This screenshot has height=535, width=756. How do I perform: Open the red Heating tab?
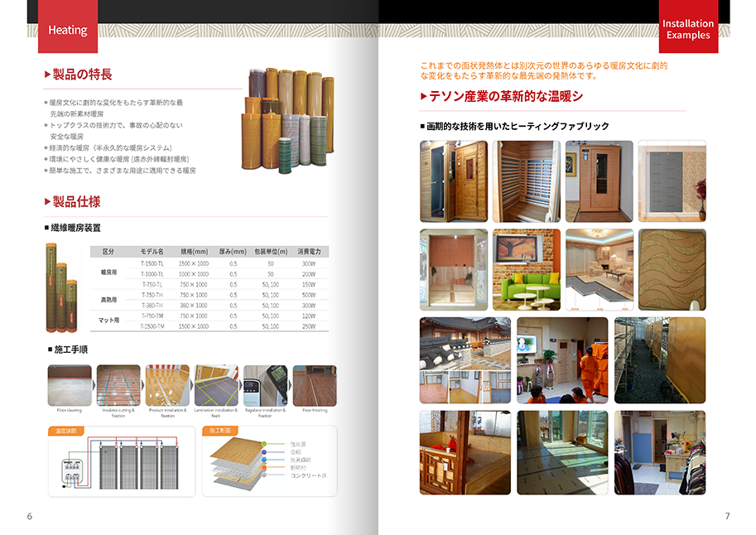(x=67, y=31)
